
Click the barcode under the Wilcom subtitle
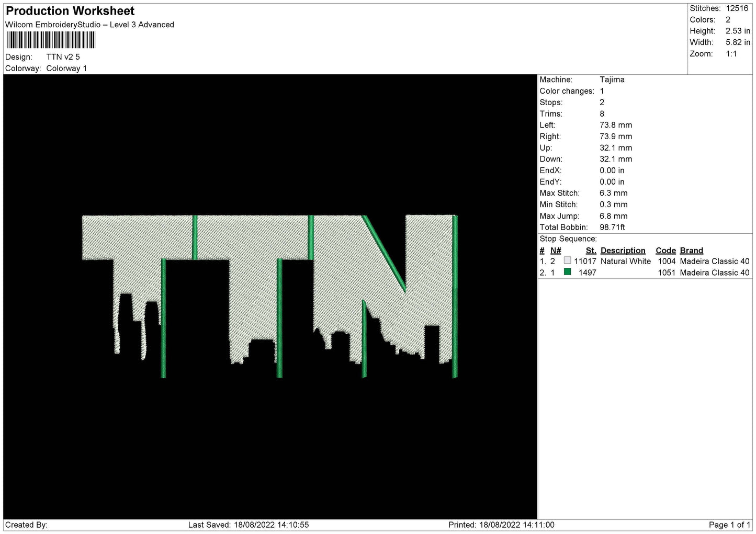pyautogui.click(x=51, y=40)
